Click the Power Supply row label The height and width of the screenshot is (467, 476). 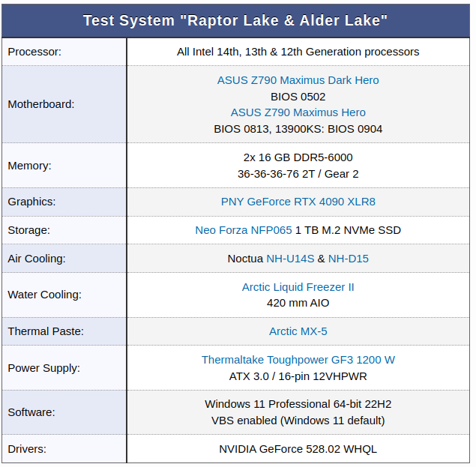pyautogui.click(x=43, y=368)
